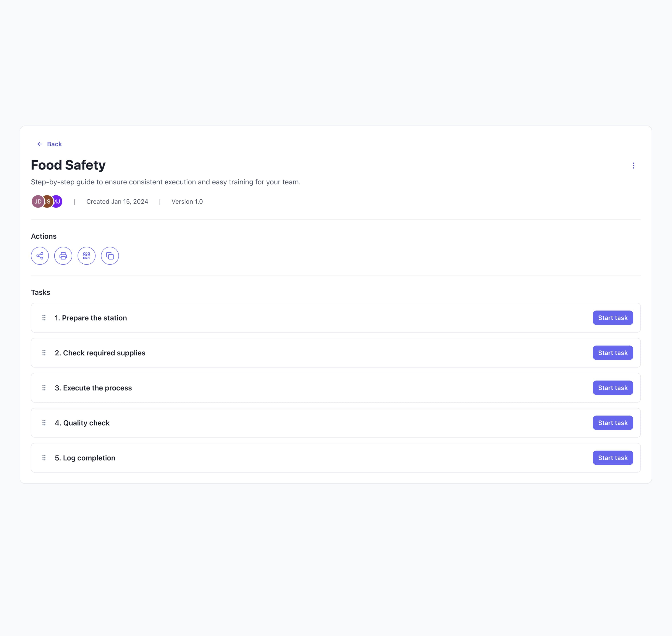
Task: Select the Food Safety title
Action: coord(68,165)
